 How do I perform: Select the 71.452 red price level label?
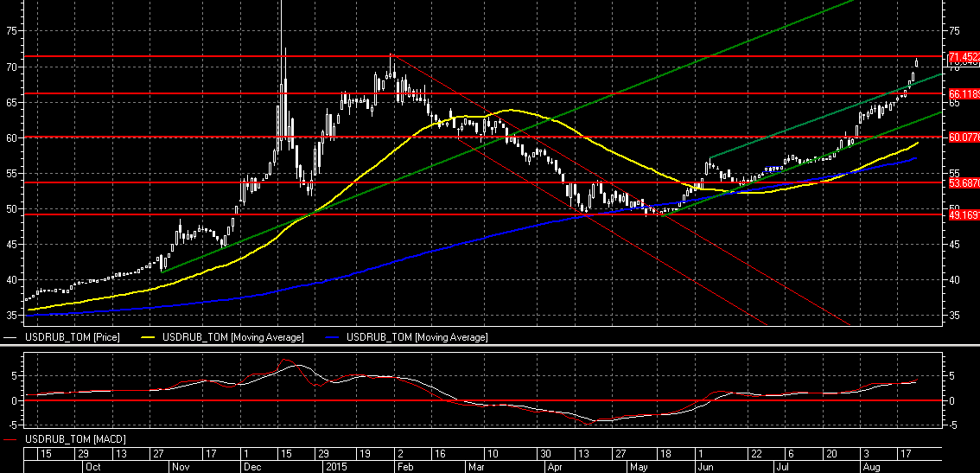pyautogui.click(x=963, y=56)
